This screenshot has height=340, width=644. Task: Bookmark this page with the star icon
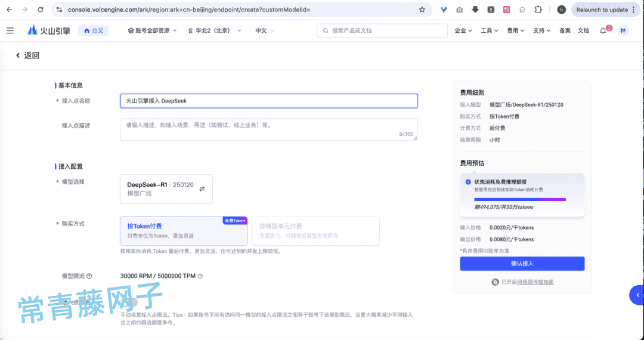[422, 10]
